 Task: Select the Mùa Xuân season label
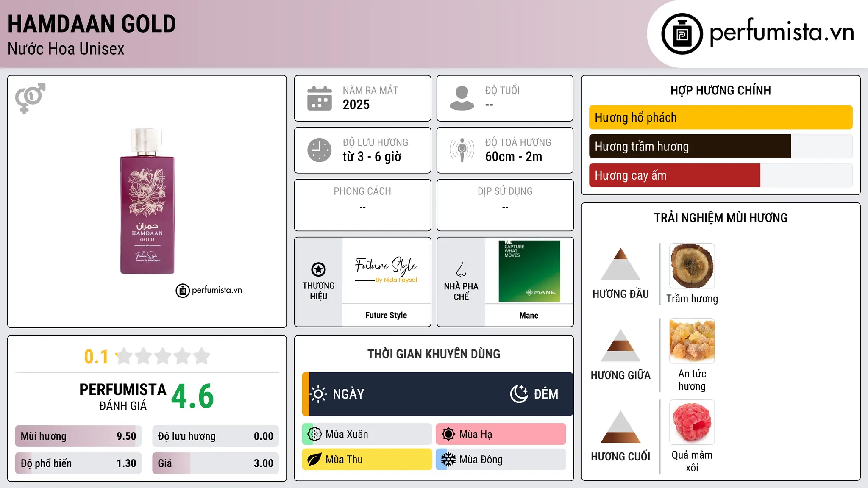(x=347, y=434)
